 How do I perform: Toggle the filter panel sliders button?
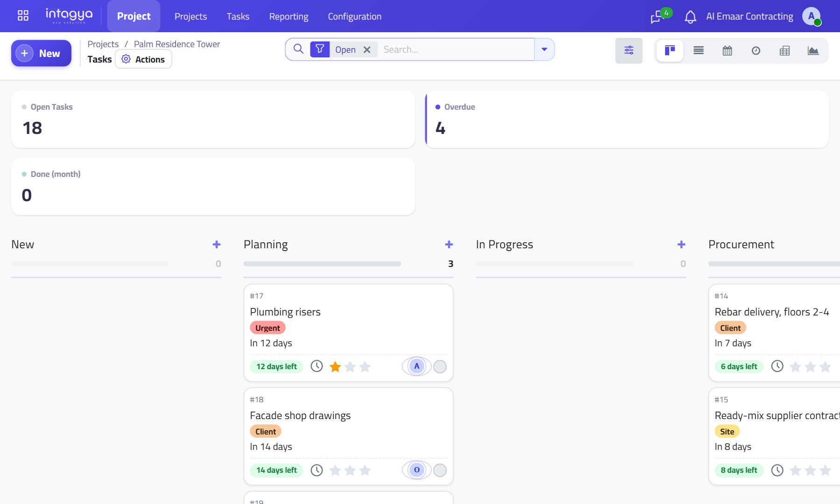(629, 50)
